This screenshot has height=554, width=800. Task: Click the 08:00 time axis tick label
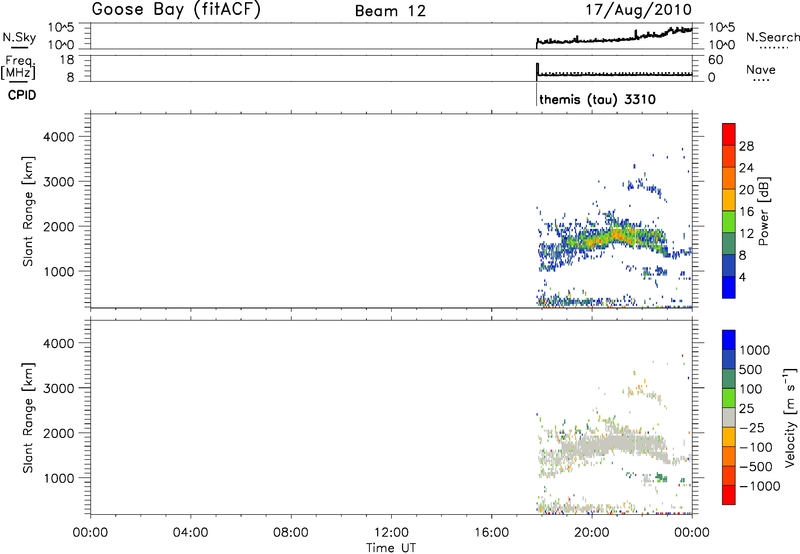tap(291, 533)
